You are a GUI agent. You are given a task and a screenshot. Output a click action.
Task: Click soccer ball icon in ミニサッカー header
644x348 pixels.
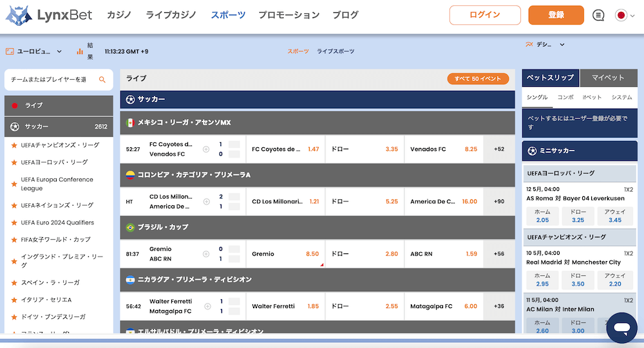(x=533, y=151)
